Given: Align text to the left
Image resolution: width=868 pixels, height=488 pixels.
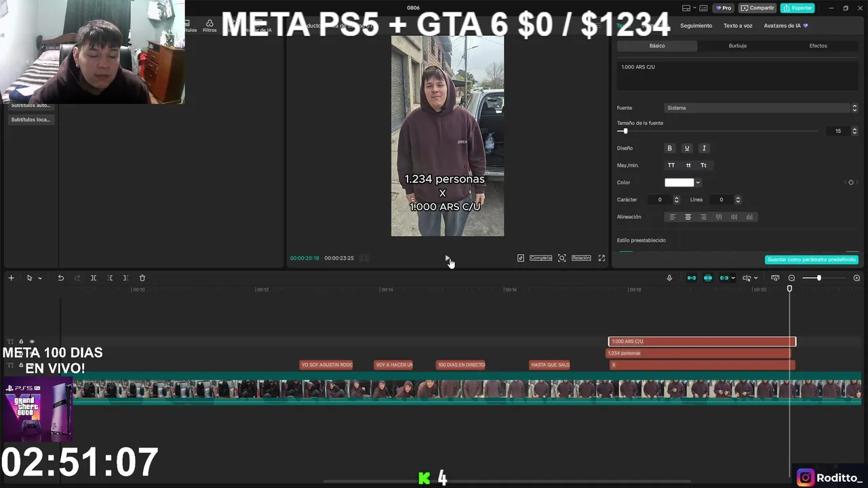Looking at the screenshot, I should tap(673, 217).
